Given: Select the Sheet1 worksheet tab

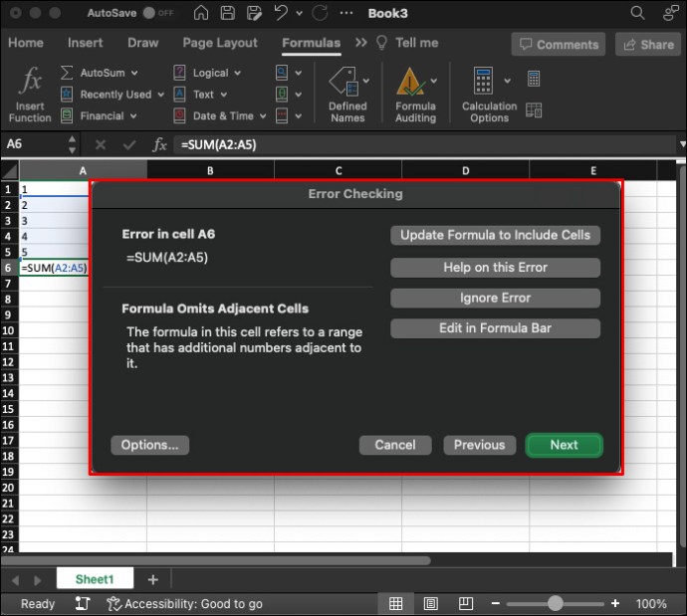Looking at the screenshot, I should tap(95, 579).
